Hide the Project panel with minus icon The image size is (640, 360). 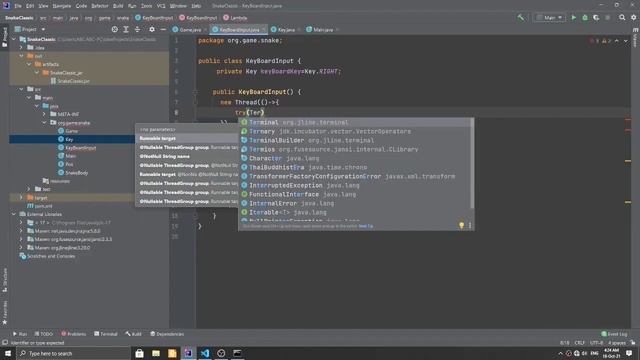[x=163, y=29]
